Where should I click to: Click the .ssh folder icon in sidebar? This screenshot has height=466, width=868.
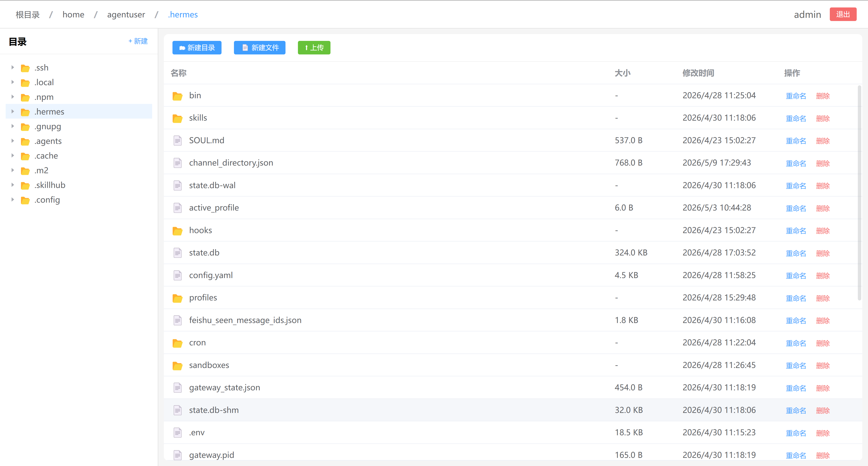(25, 68)
